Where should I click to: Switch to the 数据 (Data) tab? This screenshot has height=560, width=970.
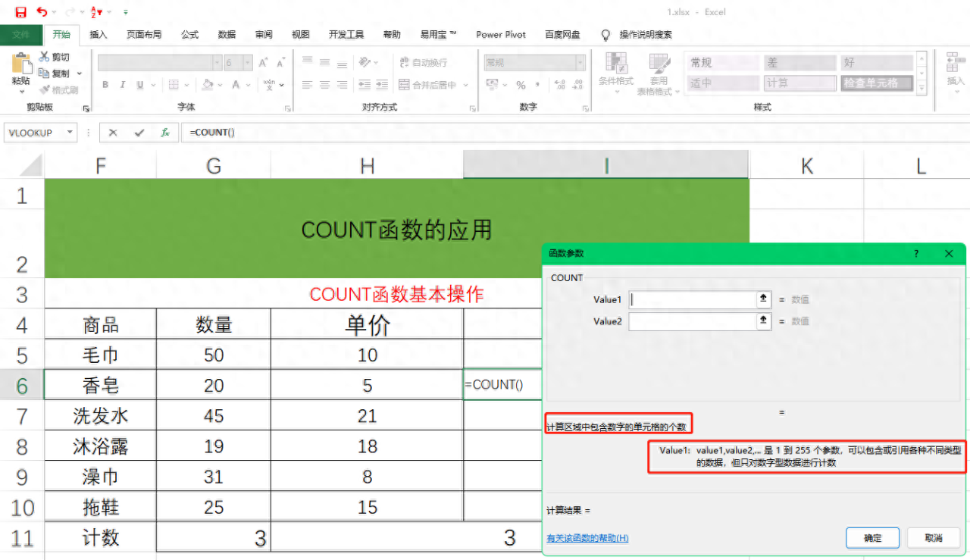click(x=227, y=34)
